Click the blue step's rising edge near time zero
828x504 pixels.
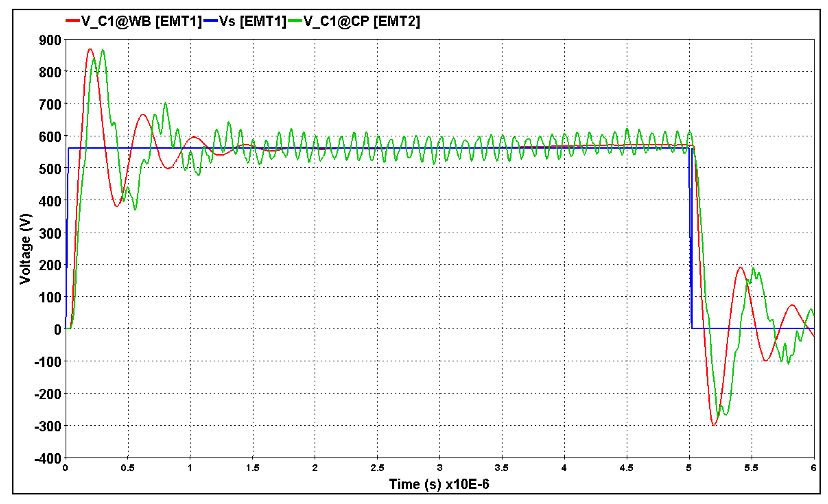coord(67,232)
